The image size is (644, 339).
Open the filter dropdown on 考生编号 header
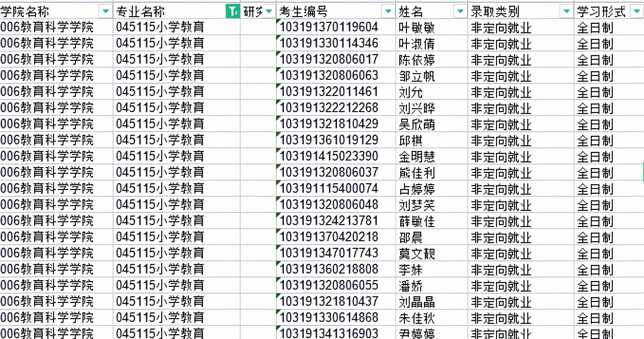[x=387, y=10]
